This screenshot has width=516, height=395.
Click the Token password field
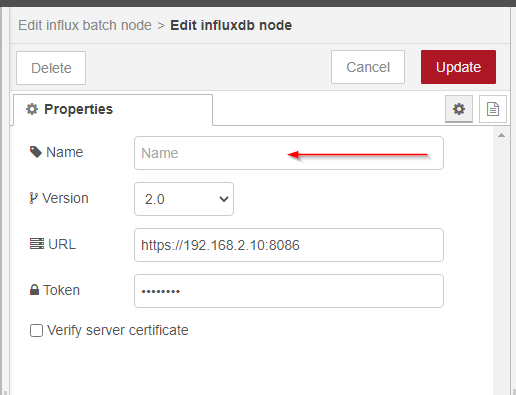pyautogui.click(x=289, y=291)
